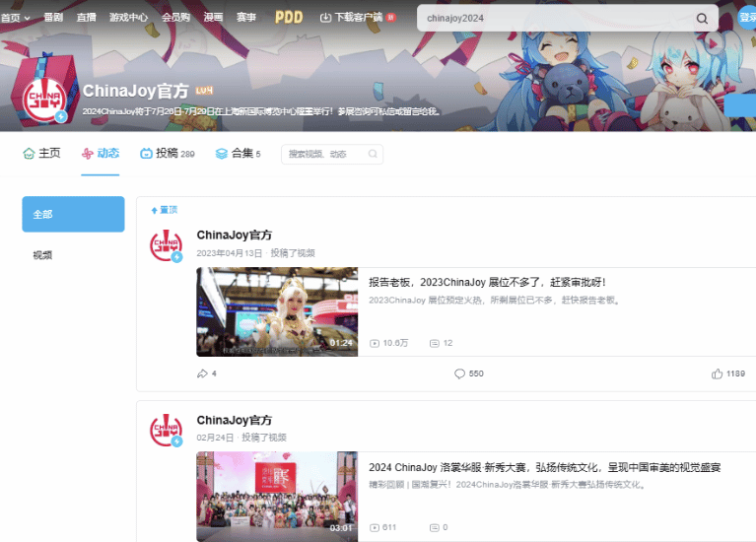Click the description 2023ChinaJoy 展位预定火热

coord(494,300)
